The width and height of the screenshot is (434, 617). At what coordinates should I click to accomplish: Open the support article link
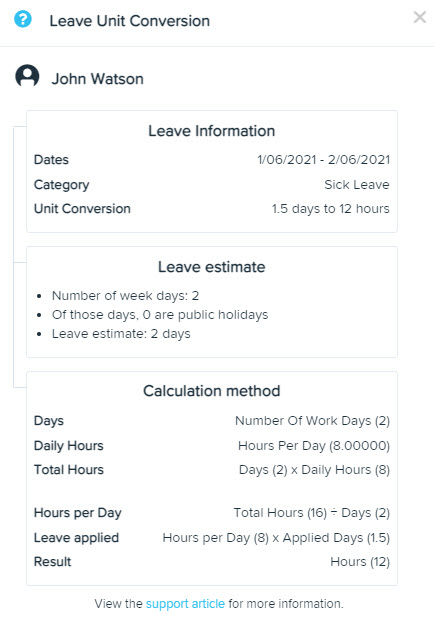(x=185, y=603)
